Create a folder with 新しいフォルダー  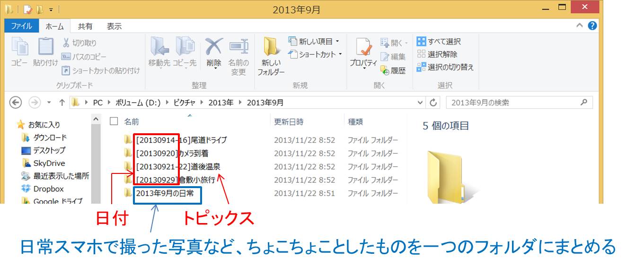(271, 57)
